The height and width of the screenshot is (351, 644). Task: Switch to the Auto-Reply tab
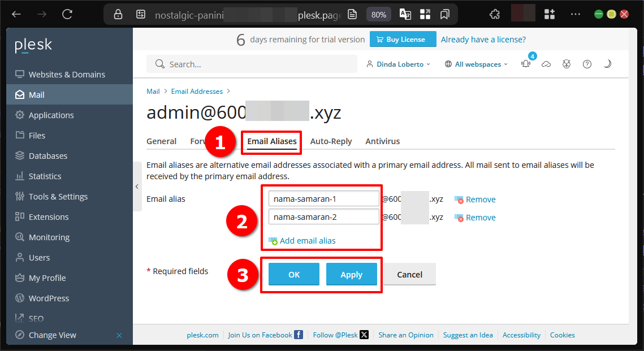pos(331,141)
